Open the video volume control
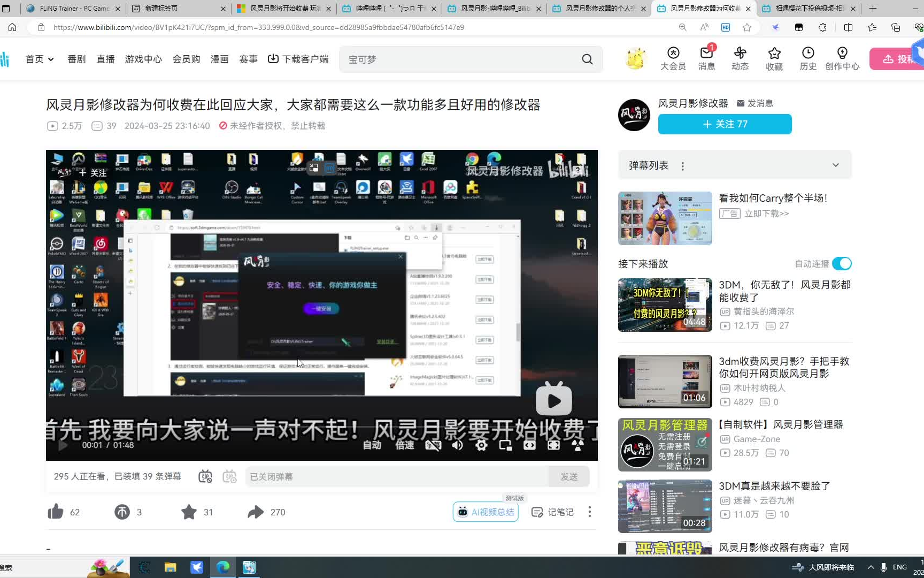 click(457, 445)
